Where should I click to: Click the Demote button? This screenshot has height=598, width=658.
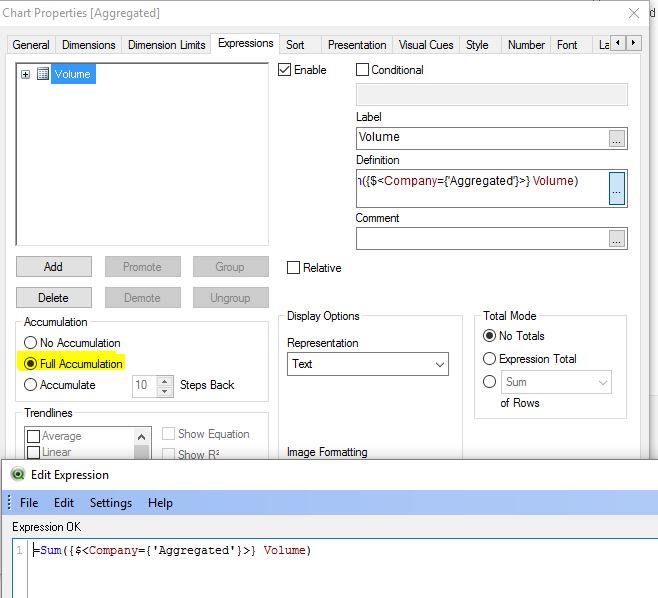click(x=143, y=298)
